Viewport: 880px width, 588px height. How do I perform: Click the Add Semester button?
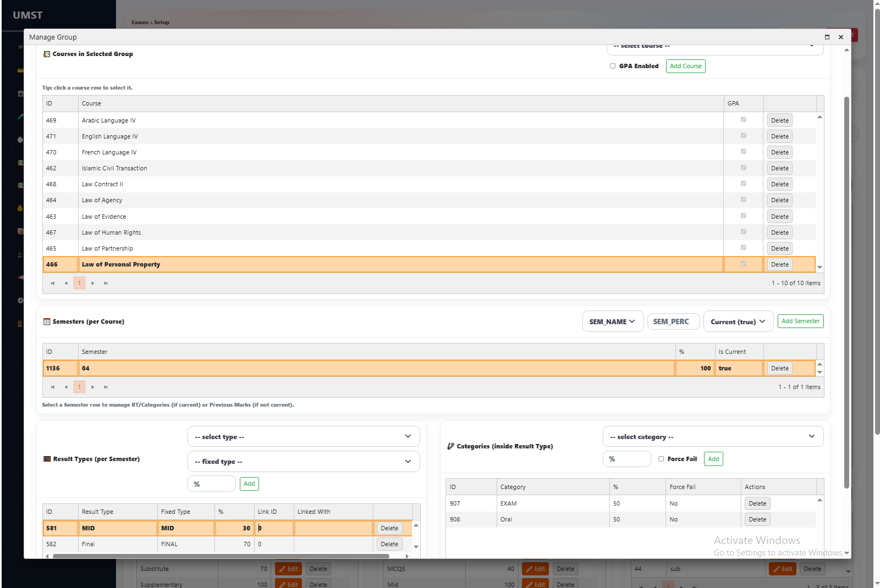800,321
